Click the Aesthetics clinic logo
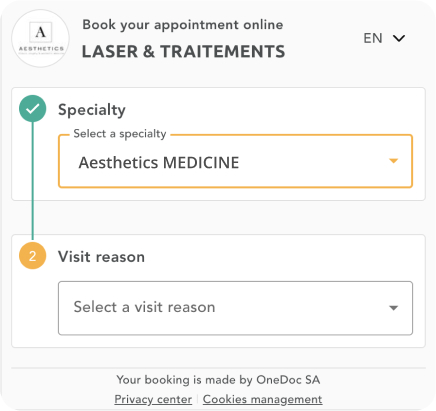 (x=41, y=39)
